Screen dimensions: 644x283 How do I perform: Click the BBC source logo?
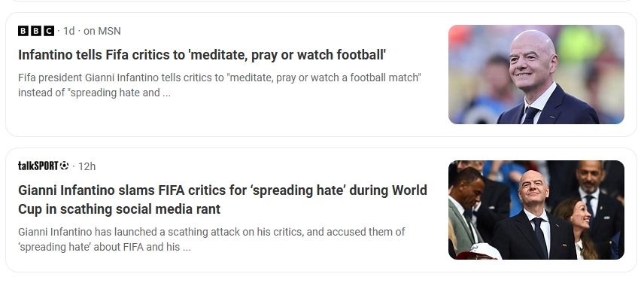tap(36, 31)
